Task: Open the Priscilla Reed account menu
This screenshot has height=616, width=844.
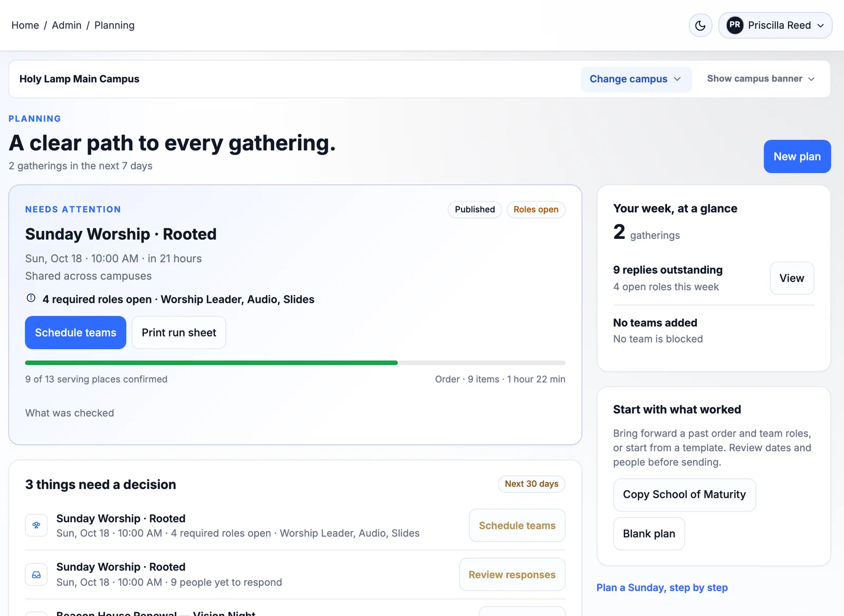Action: (x=775, y=25)
